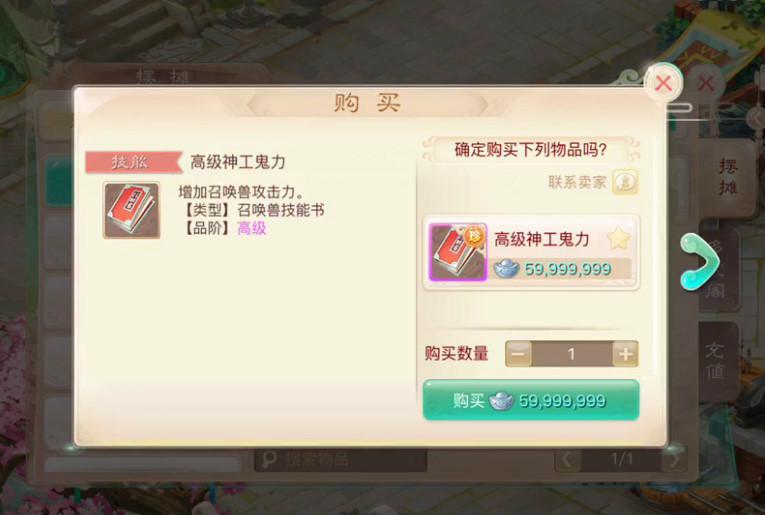Click the skill book icon in description panel
765x515 pixels.
point(132,210)
